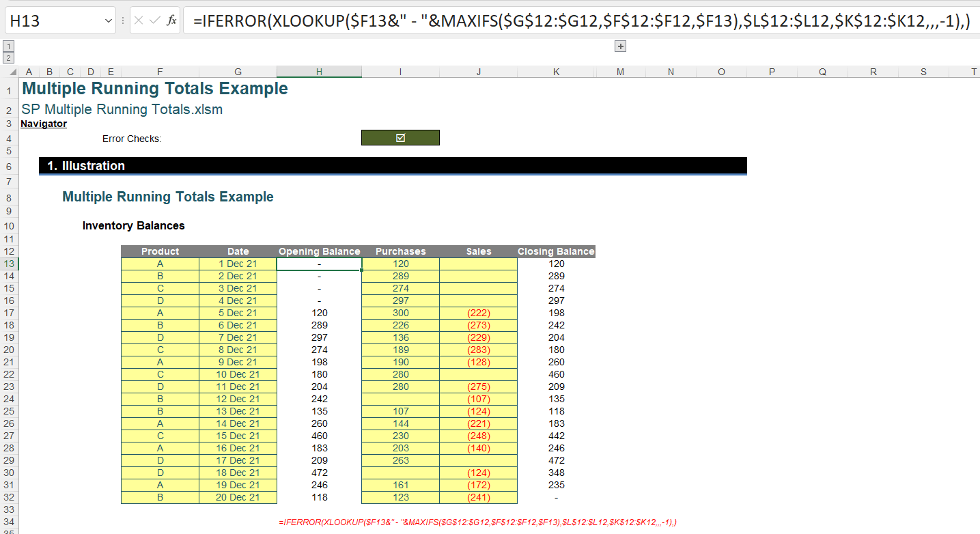Image resolution: width=980 pixels, height=534 pixels.
Task: Show outline level 2 columns
Action: coord(8,57)
